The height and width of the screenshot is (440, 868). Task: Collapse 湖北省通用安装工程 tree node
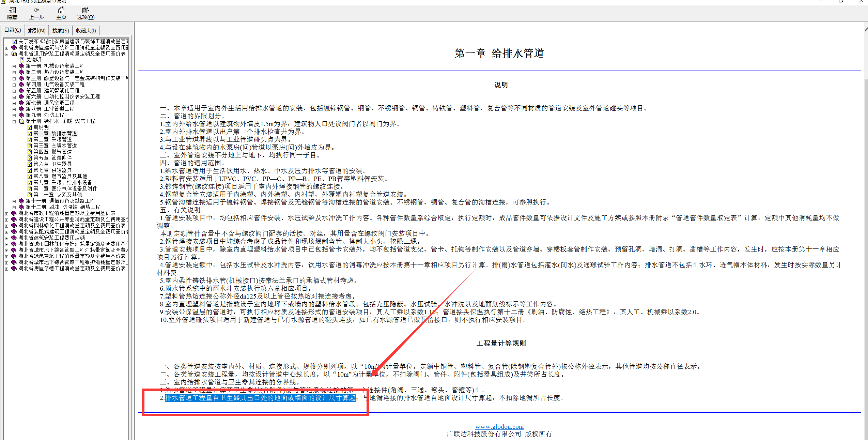[6, 54]
